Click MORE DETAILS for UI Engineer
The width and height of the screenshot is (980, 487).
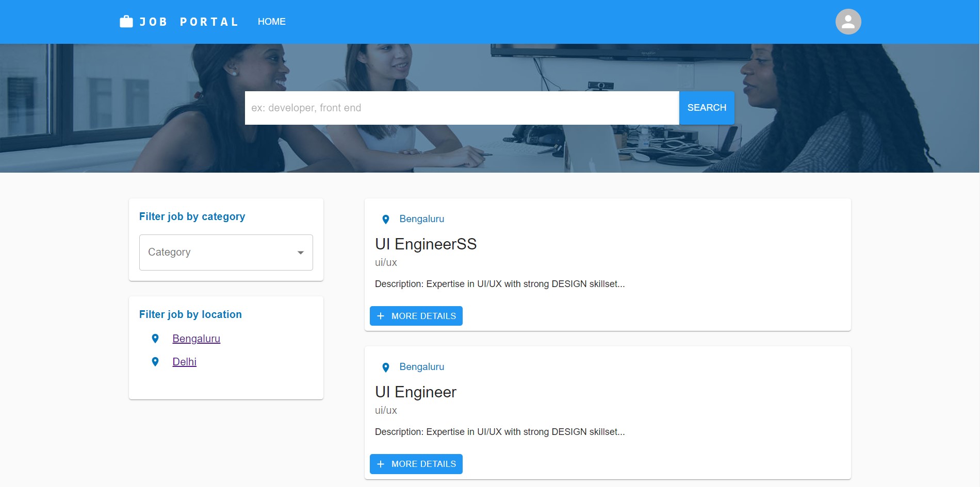click(416, 464)
